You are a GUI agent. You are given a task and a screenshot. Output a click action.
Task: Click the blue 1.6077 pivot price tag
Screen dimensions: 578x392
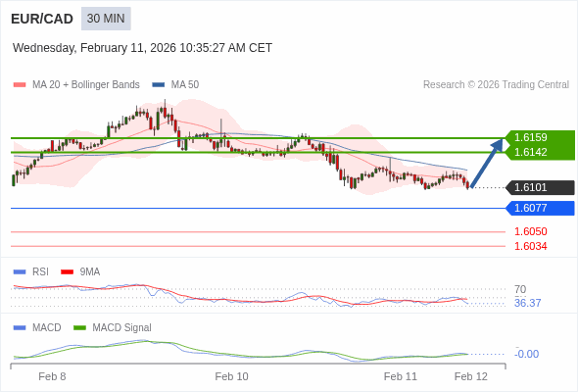(x=541, y=208)
